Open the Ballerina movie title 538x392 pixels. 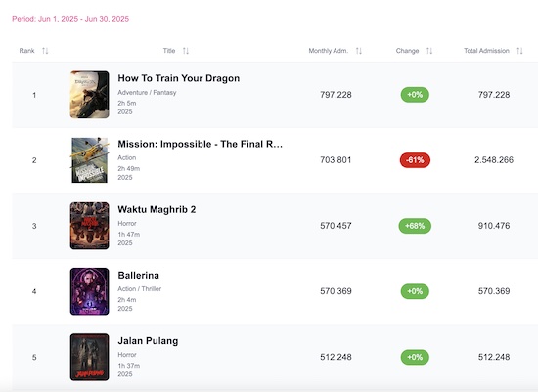(139, 275)
